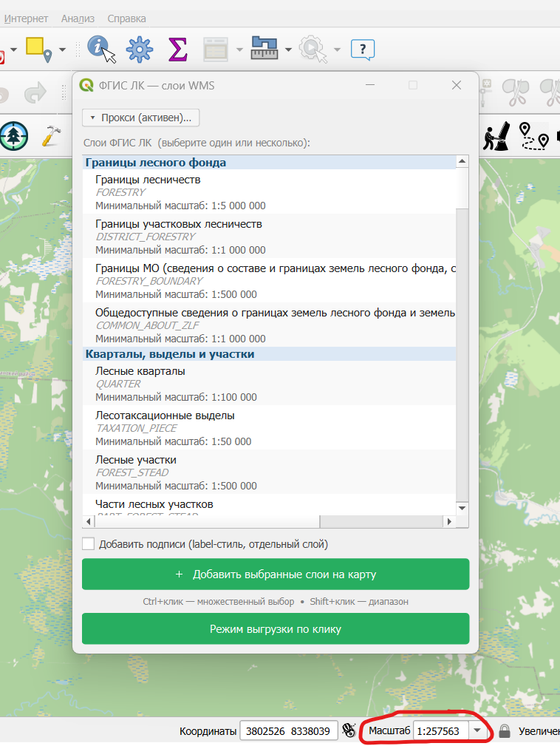Close the ФГИС ЛК dialog
This screenshot has height=746, width=560.
(457, 85)
